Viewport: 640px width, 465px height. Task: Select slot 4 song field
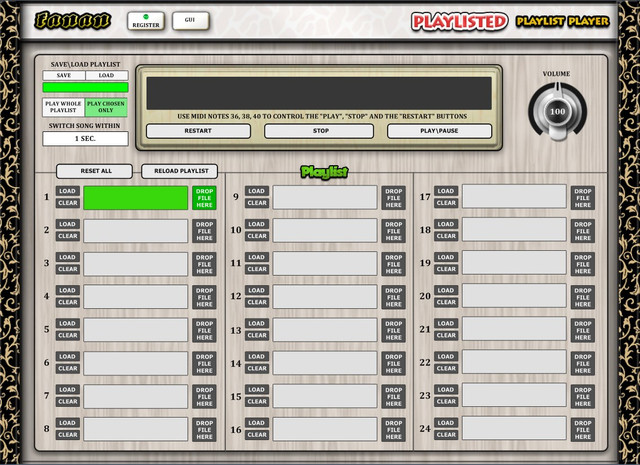136,297
